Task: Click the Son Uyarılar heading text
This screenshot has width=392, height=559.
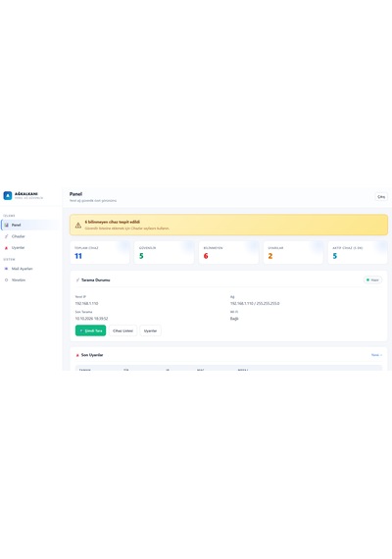Action: pyautogui.click(x=92, y=355)
